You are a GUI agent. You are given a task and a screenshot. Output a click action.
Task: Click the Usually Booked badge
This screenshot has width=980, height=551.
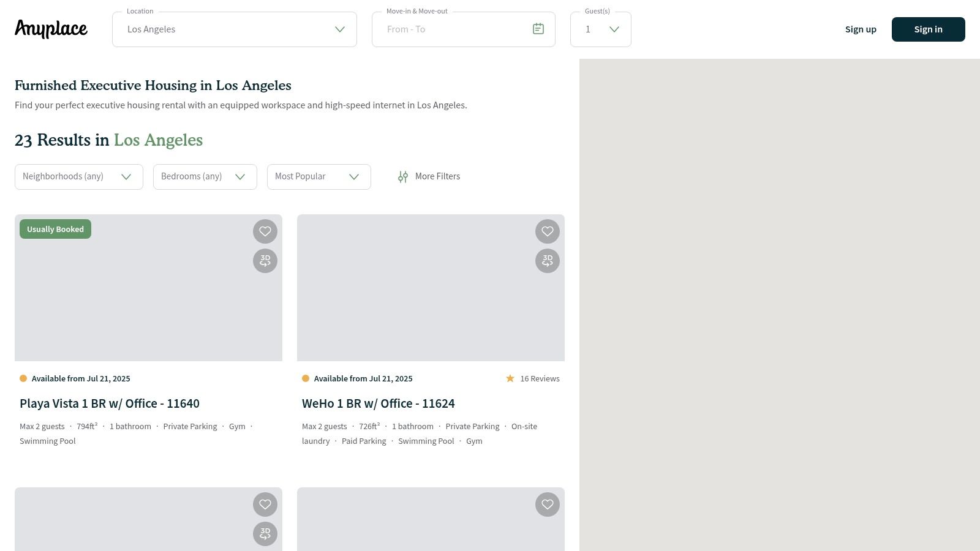(x=55, y=229)
